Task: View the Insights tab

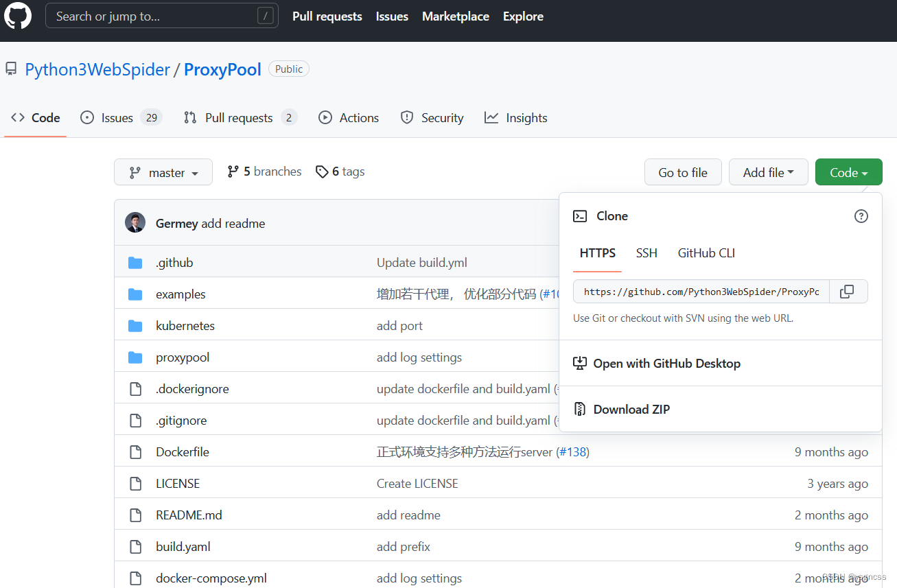Action: point(516,118)
